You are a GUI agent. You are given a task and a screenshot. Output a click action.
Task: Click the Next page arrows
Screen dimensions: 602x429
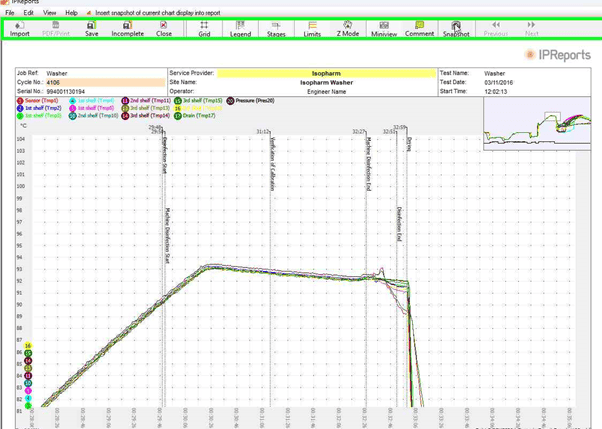point(531,29)
